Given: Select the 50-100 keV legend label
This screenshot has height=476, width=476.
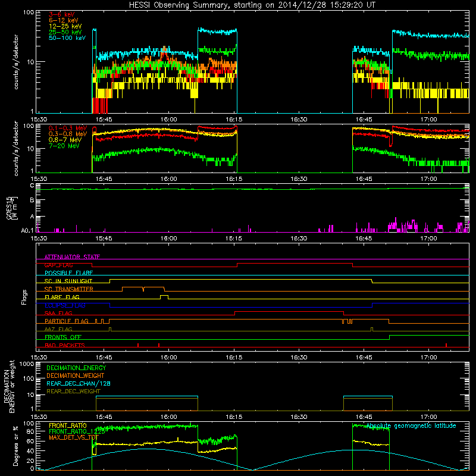Looking at the screenshot, I should (x=67, y=38).
